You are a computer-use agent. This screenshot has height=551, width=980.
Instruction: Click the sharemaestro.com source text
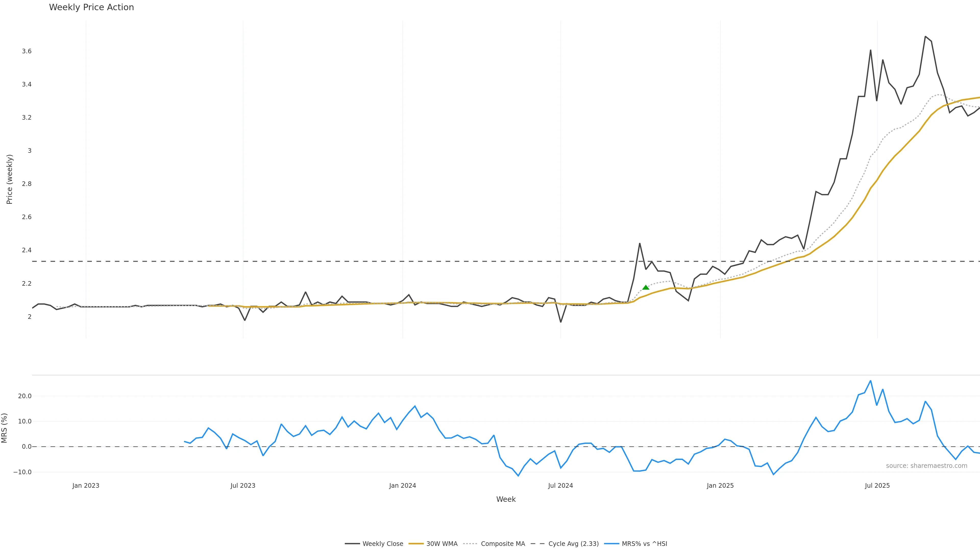coord(926,466)
